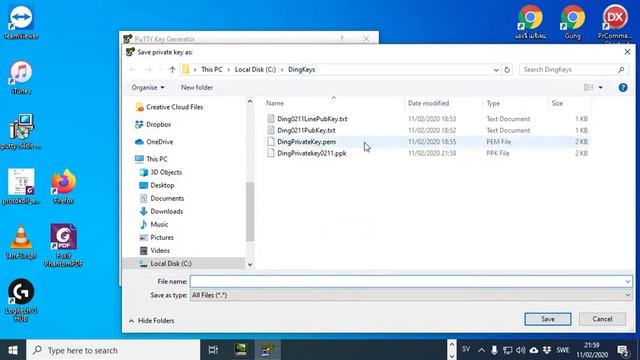Collapse folders with Hide Folders
The height and width of the screenshot is (360, 640).
point(151,321)
